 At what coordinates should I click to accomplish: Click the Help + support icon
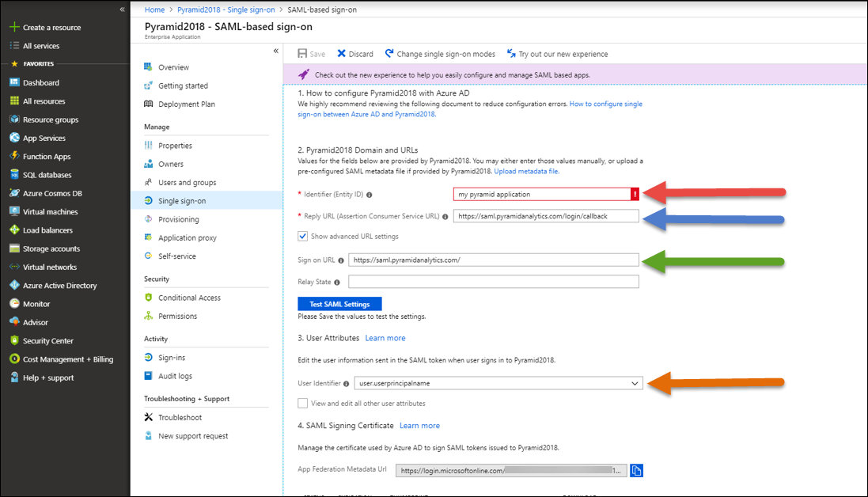pos(14,377)
